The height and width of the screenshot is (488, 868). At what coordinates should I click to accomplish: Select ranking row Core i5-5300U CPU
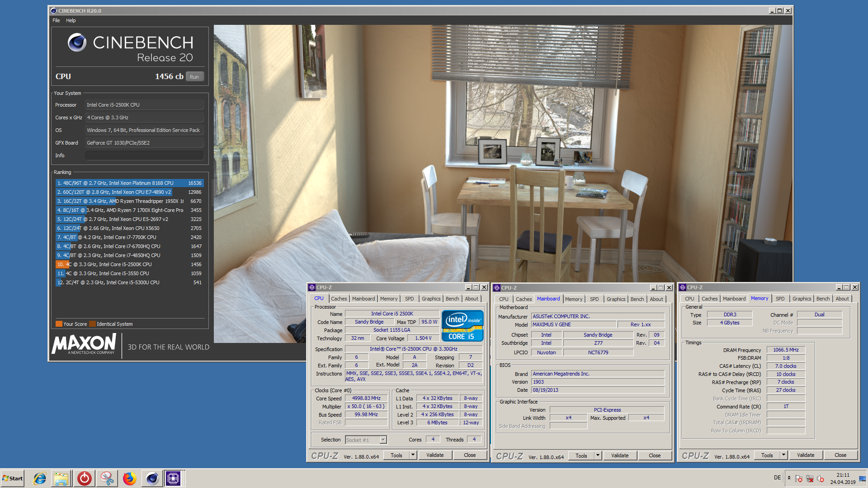[129, 282]
